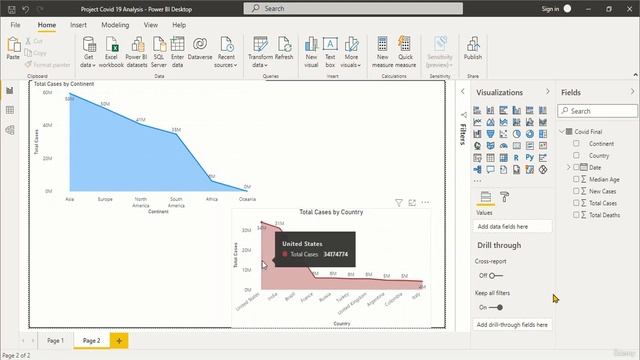Check the Country field
This screenshot has height=360, width=640.
click(x=576, y=156)
